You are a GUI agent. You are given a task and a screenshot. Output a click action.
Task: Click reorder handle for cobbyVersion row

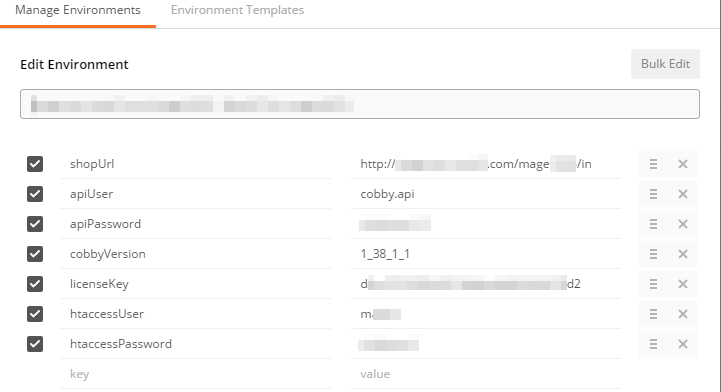653,254
